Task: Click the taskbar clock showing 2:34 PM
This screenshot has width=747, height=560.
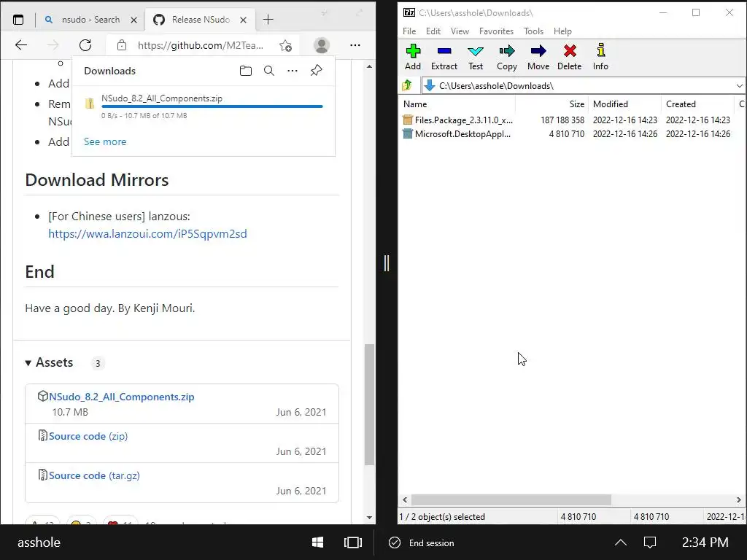Action: [x=705, y=542]
